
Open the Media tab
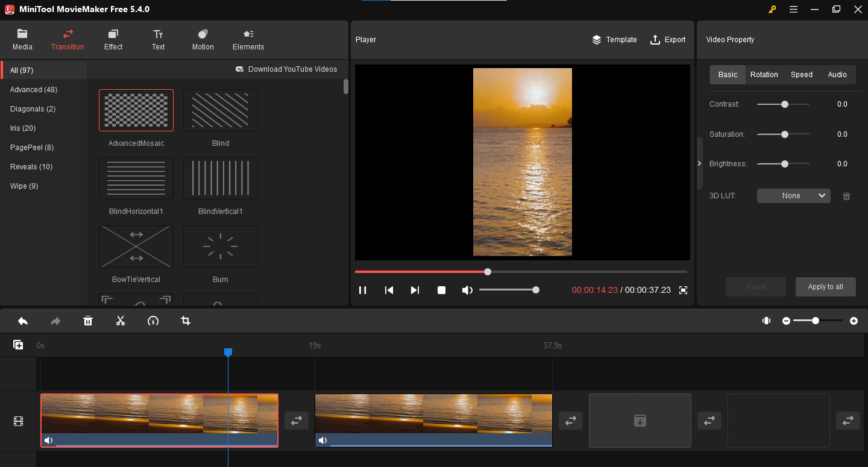(x=22, y=40)
